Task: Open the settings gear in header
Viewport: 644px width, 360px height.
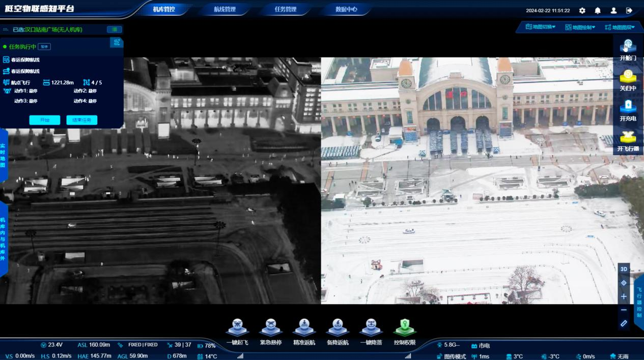Action: coord(582,11)
